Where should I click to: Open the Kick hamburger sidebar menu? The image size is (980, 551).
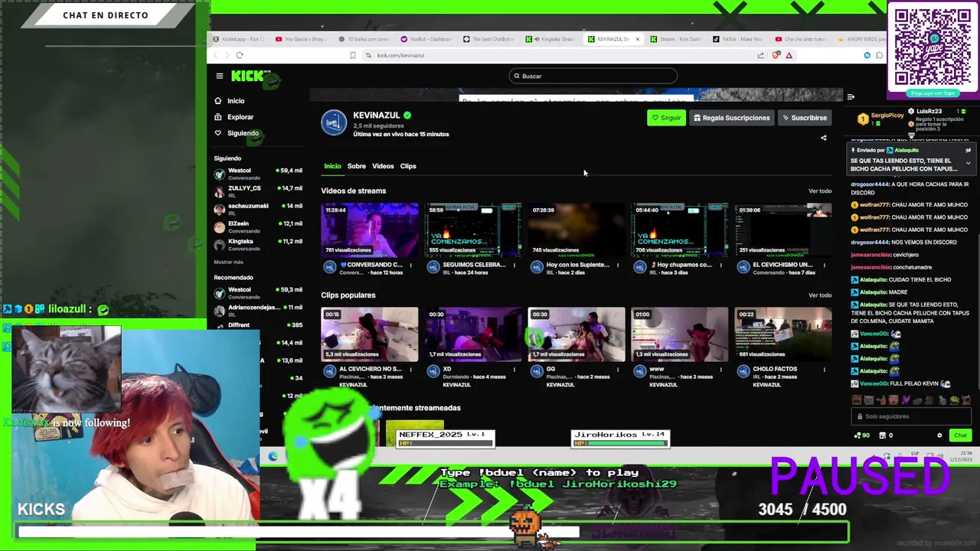219,76
